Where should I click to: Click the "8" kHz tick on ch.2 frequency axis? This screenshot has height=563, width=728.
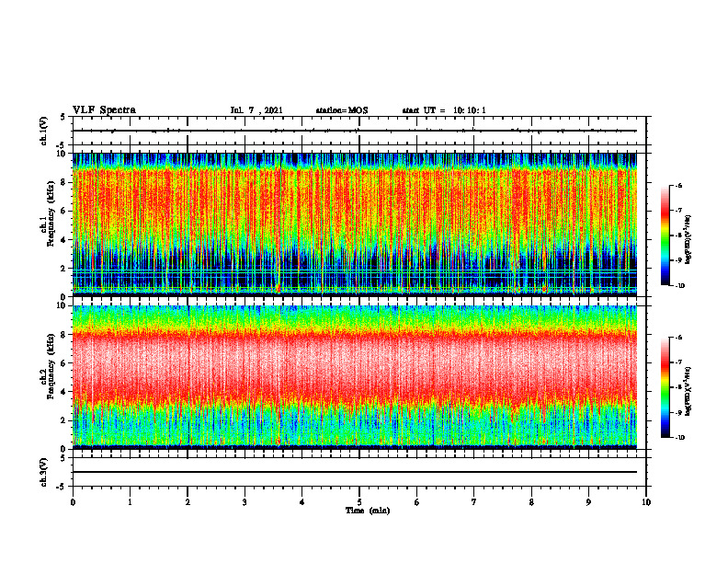[64, 335]
